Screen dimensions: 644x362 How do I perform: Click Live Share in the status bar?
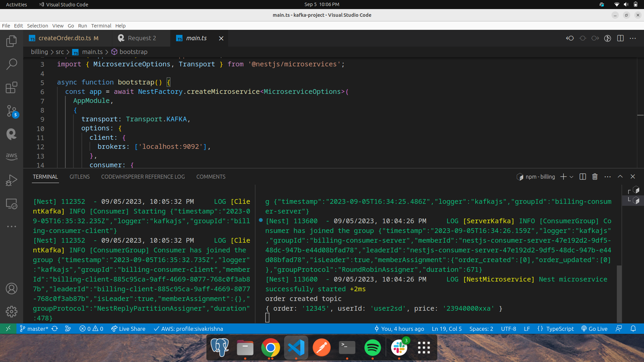tap(128, 329)
